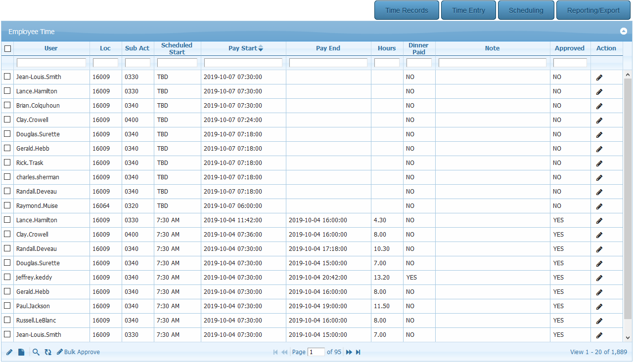This screenshot has width=634, height=364.
Task: Check the box for Clay.Crowell's TBD row
Action: (x=7, y=120)
